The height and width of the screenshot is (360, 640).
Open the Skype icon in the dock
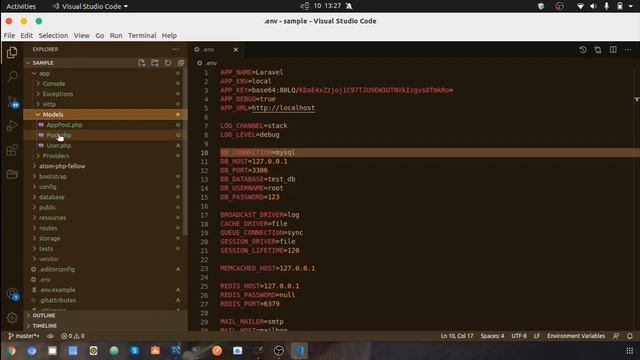point(135,351)
